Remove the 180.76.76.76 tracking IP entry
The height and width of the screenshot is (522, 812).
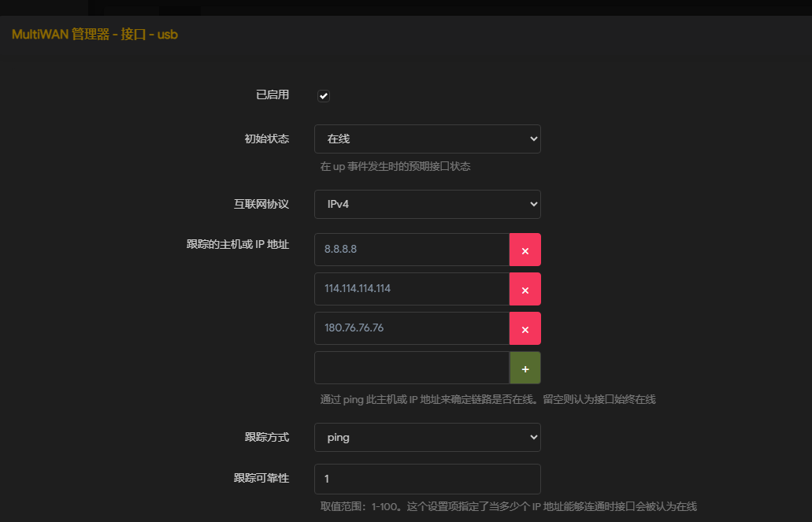click(525, 328)
